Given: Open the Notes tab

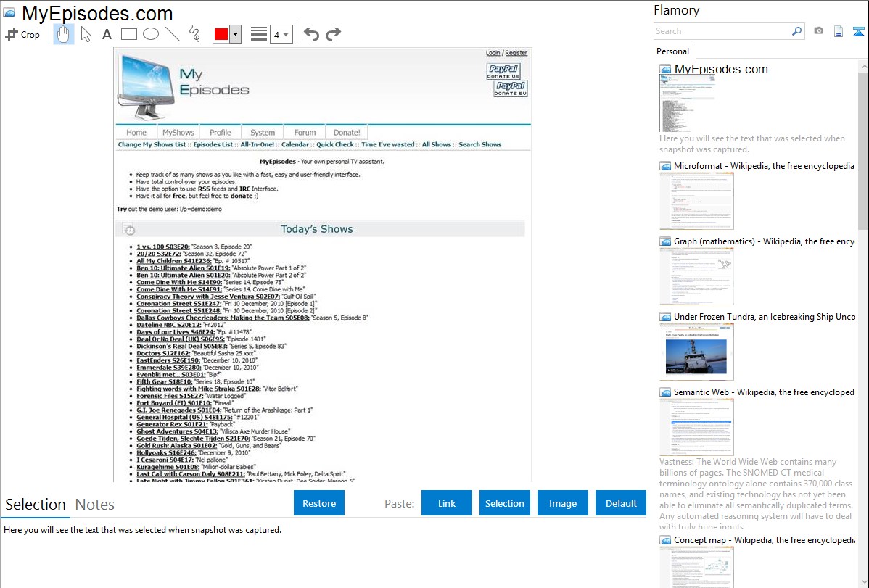Looking at the screenshot, I should (x=95, y=505).
